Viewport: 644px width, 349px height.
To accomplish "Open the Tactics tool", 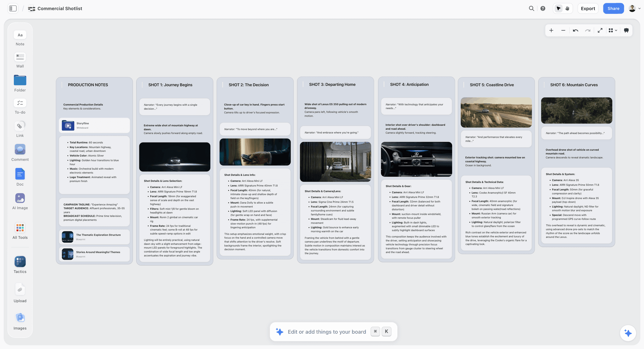I will tap(20, 265).
